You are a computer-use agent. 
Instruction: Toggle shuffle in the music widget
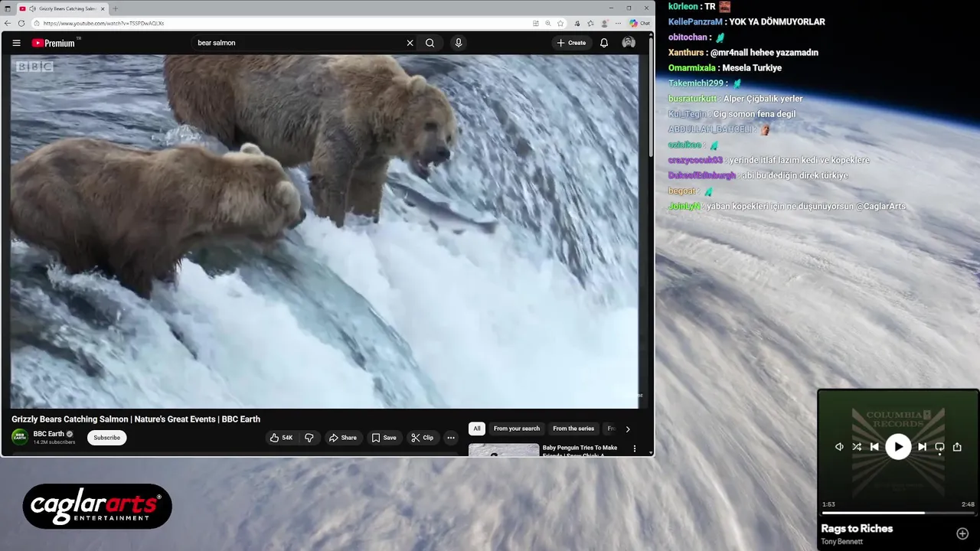(x=857, y=447)
